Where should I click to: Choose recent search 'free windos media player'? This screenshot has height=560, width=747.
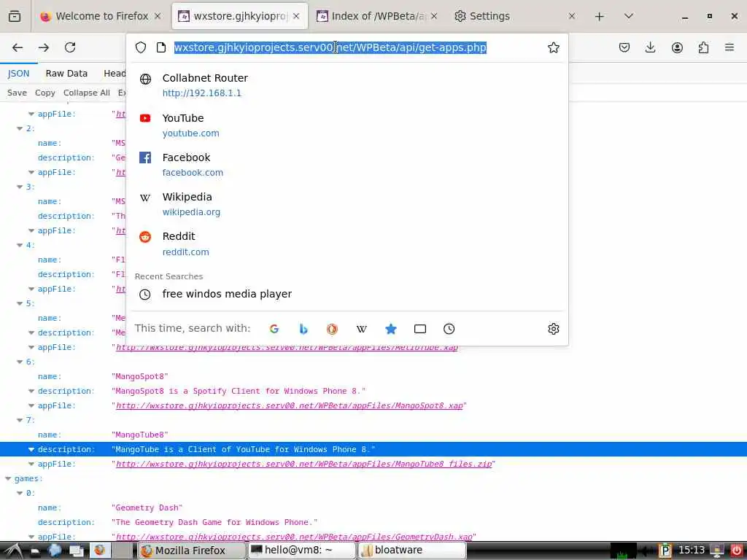[347, 295]
